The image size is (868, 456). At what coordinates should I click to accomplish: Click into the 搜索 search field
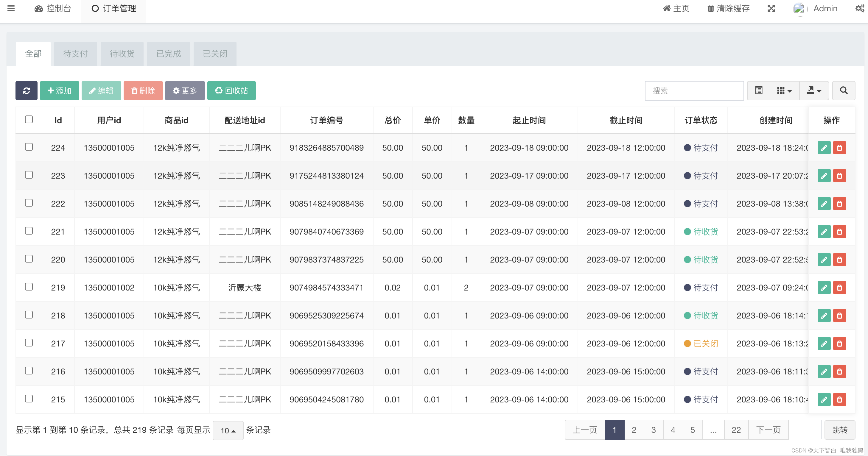pos(694,90)
